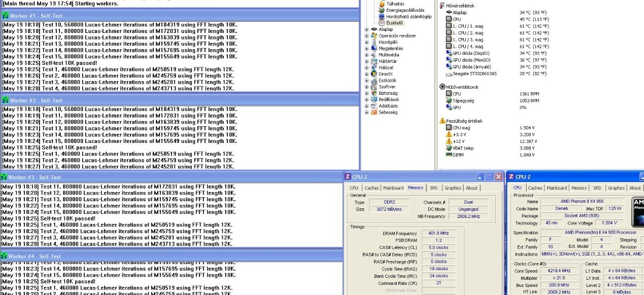This screenshot has width=644, height=295.
Task: Expand the Háttértár tree node
Action: [x=366, y=61]
